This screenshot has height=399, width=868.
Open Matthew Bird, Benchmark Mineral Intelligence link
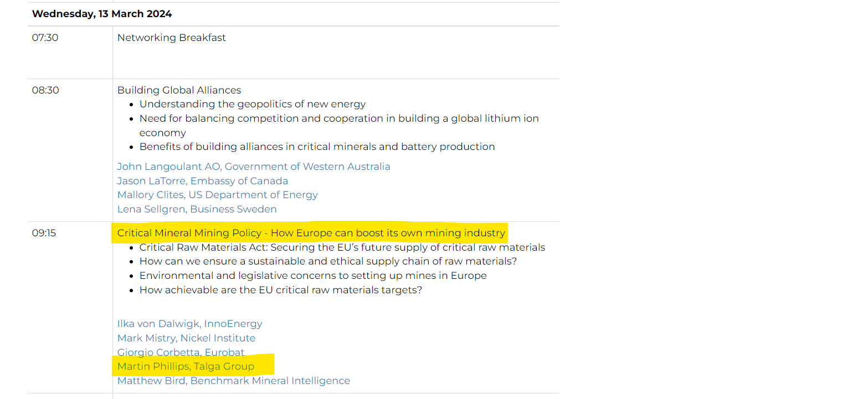234,381
